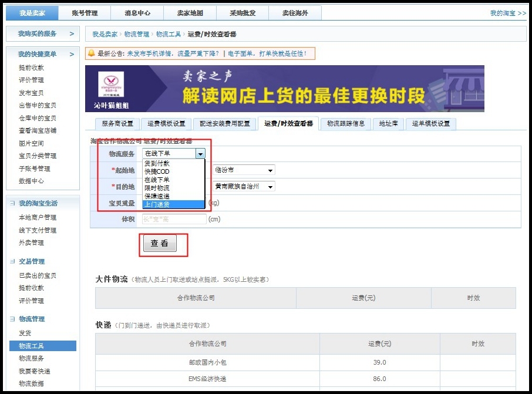
Task: Open the 卖家地图 top tab
Action: click(x=190, y=13)
